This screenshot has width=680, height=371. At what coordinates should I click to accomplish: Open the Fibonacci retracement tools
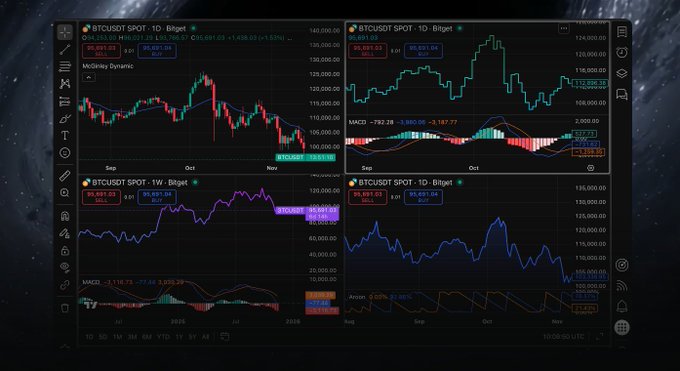(65, 66)
